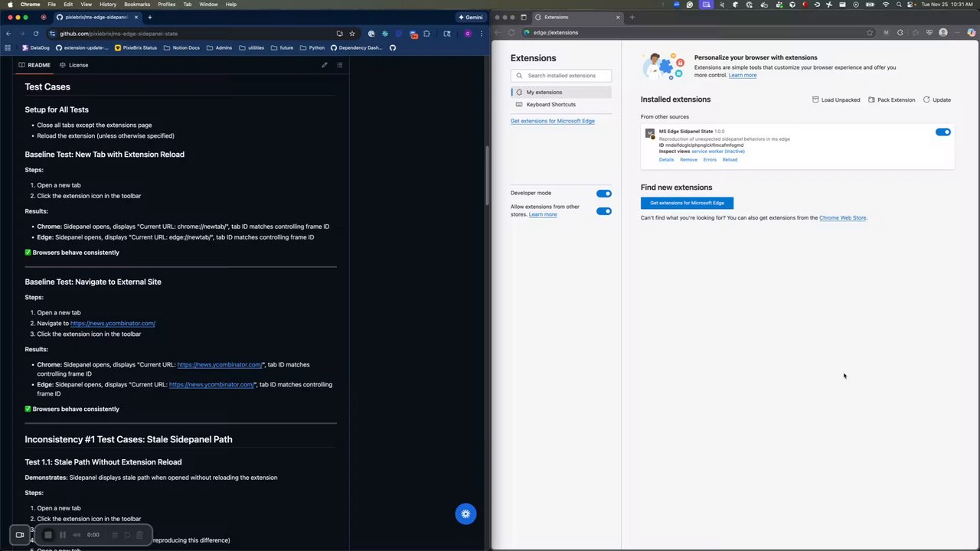Click Pack Extension button
Viewport: 980px width, 551px height.
coord(892,99)
